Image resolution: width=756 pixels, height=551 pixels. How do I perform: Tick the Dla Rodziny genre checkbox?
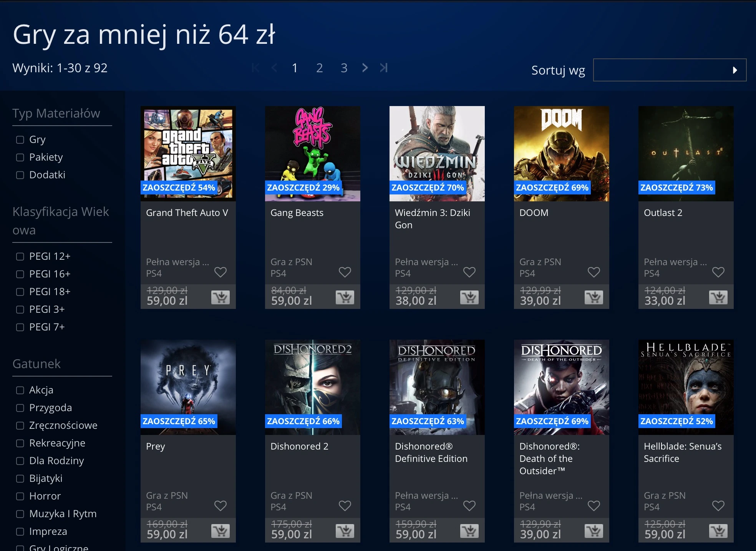pos(20,461)
